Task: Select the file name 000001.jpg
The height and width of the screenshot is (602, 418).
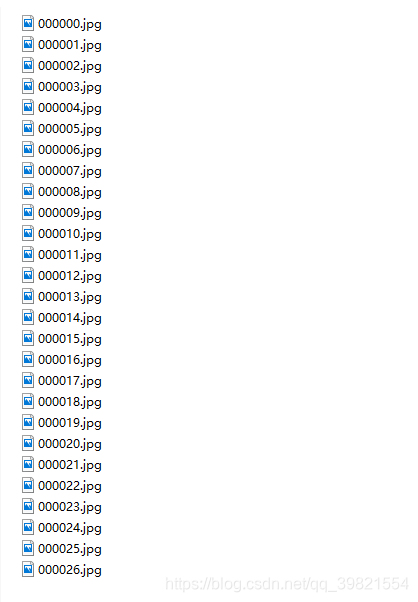Action: pyautogui.click(x=70, y=45)
